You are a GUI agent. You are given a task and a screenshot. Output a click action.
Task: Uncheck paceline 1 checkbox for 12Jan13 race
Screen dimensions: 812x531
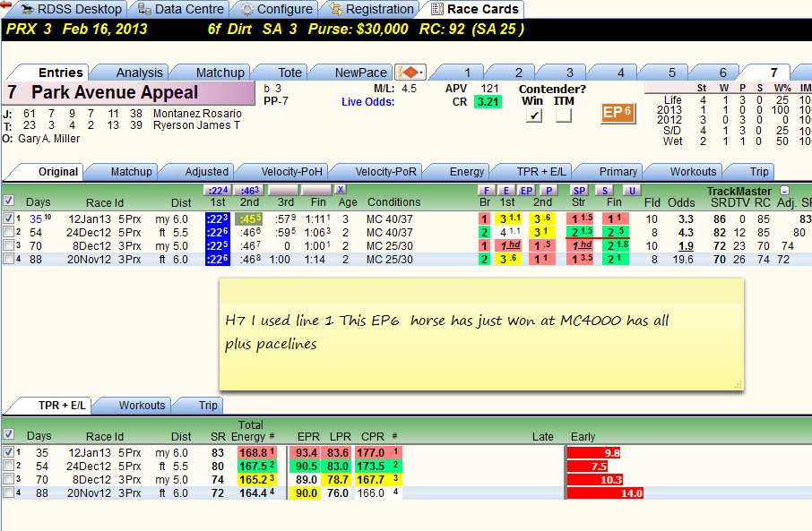8,218
